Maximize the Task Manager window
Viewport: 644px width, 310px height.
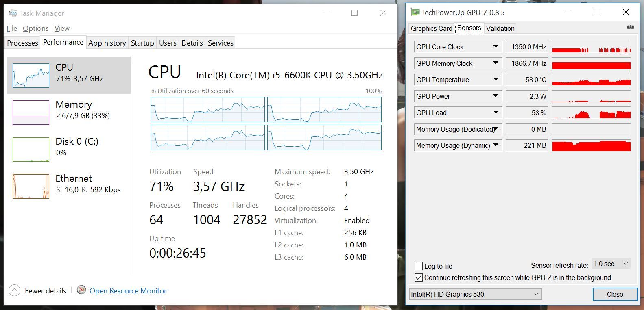(354, 13)
